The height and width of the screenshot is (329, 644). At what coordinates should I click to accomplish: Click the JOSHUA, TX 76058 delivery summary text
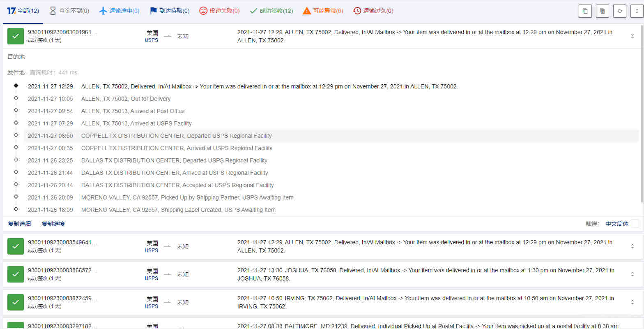pos(426,274)
